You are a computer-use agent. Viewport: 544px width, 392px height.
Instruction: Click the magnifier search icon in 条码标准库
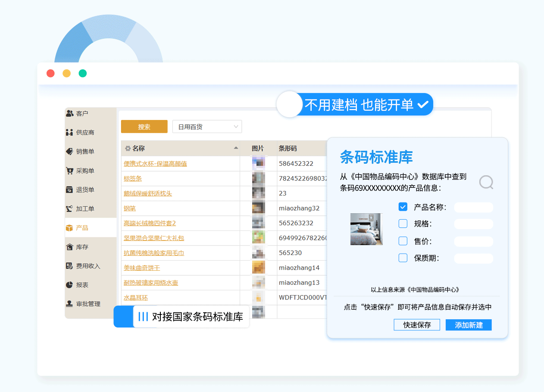point(486,182)
